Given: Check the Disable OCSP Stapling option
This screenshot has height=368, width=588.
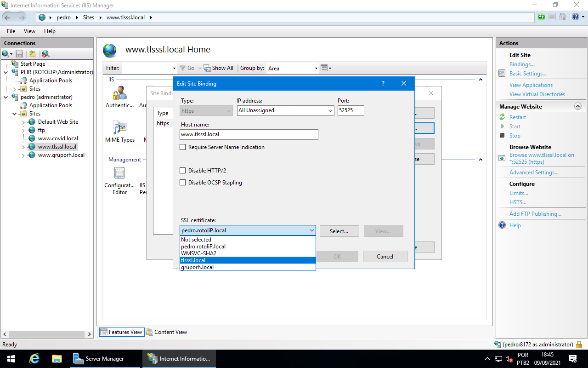Looking at the screenshot, I should click(182, 182).
